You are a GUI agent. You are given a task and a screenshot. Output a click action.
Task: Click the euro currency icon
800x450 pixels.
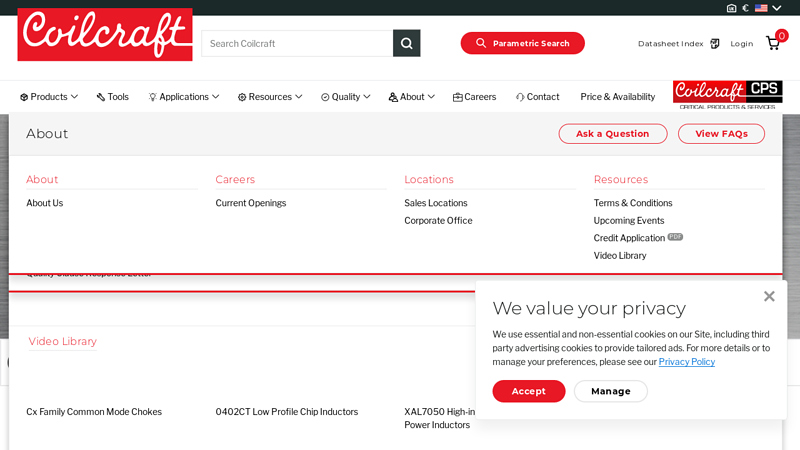coord(745,8)
